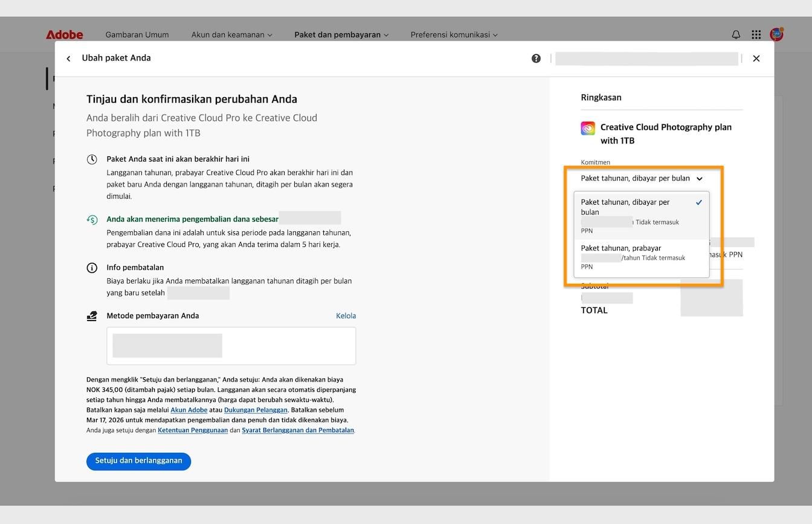The image size is (812, 524).
Task: Expand the Paket dan pembayaran menu
Action: point(341,34)
